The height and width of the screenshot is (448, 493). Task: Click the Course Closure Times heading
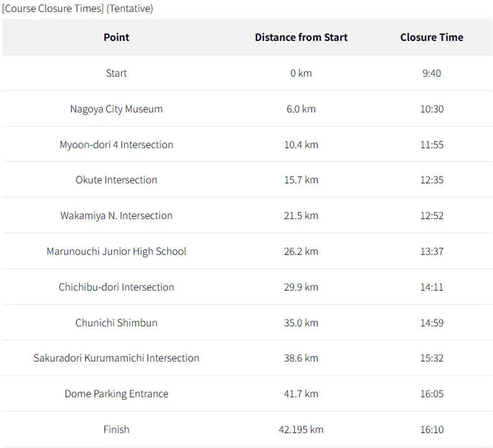(x=78, y=9)
